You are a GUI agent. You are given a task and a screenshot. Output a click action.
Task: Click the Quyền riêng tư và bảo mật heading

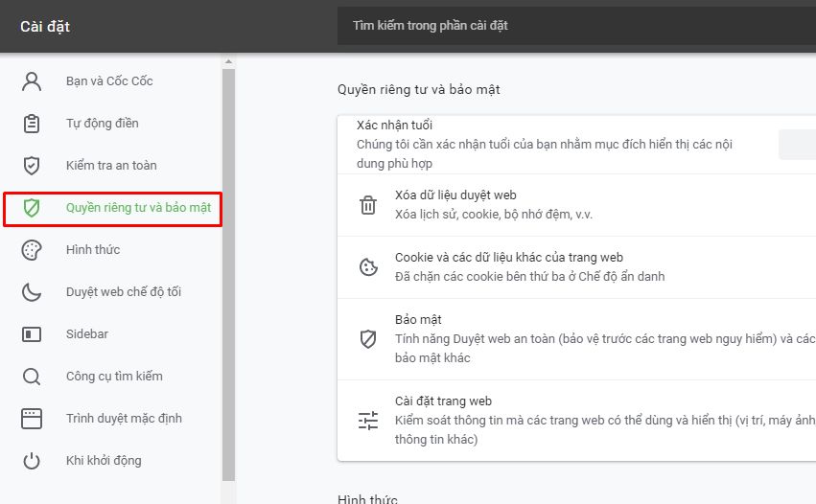(418, 89)
